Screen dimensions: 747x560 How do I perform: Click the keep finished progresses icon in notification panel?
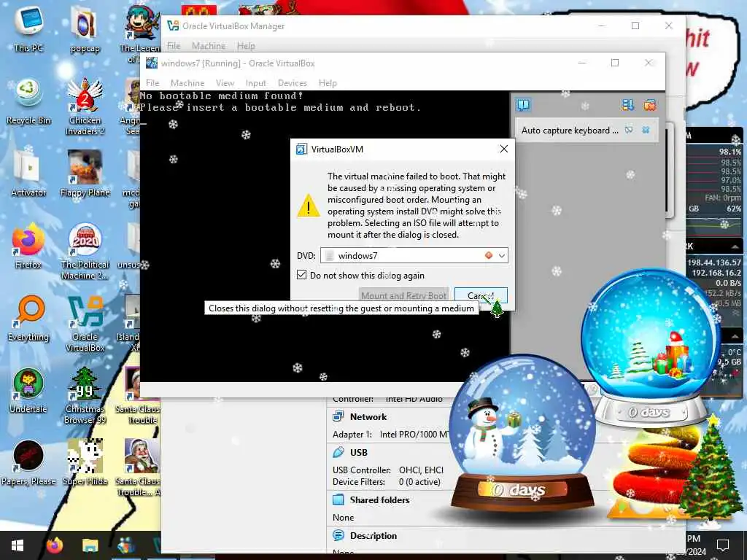628,105
